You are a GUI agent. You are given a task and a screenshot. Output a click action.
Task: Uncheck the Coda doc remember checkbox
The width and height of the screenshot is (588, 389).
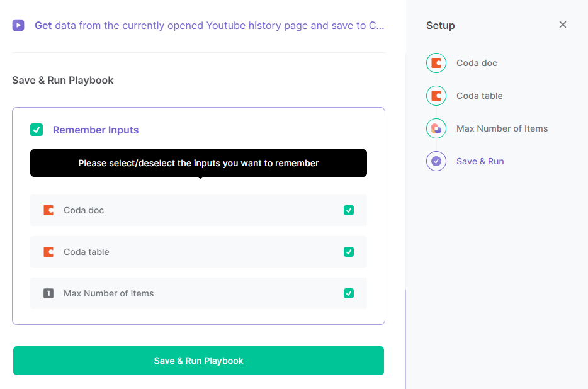tap(349, 210)
